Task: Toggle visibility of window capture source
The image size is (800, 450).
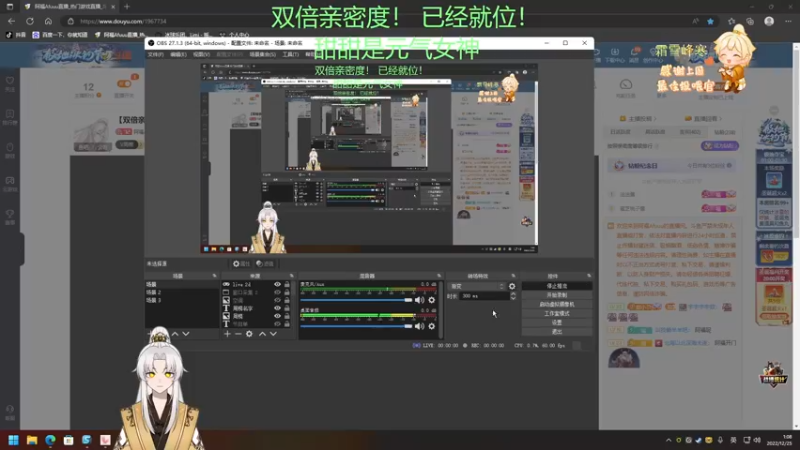Action: (x=277, y=292)
